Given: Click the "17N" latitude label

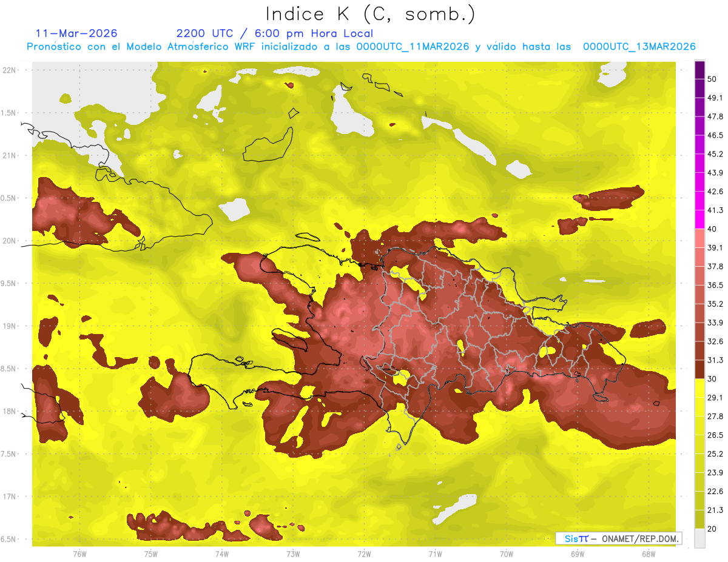Looking at the screenshot, I should click(9, 497).
